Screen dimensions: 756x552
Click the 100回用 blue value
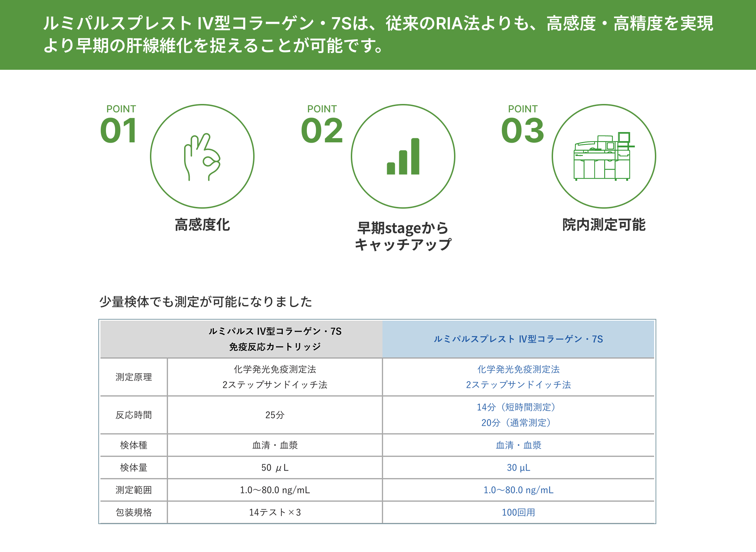(518, 512)
